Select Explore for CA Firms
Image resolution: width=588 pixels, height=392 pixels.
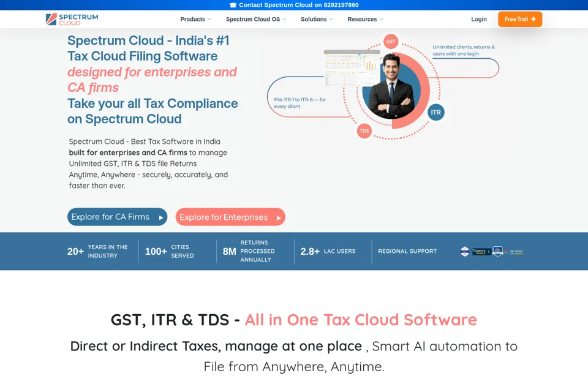118,217
